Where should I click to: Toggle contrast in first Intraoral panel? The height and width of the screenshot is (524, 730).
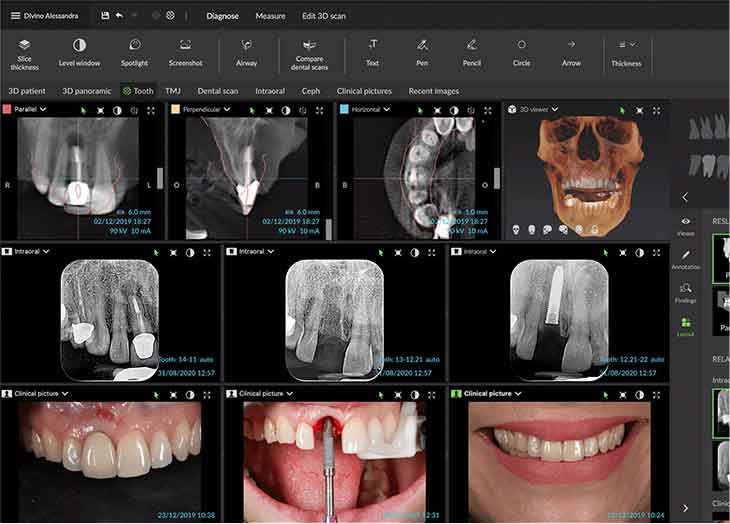pos(190,253)
